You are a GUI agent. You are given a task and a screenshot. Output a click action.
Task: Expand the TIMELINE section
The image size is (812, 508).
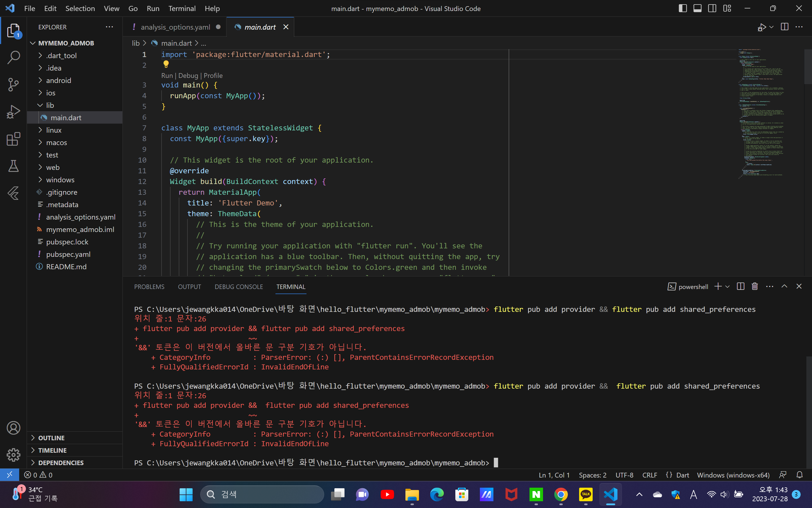[74, 450]
